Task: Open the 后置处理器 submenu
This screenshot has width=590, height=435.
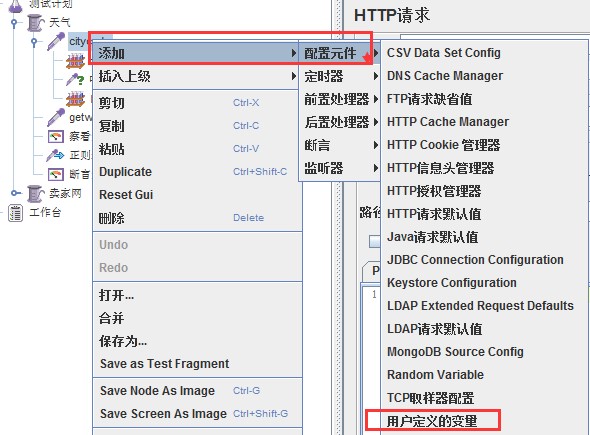Action: 340,122
